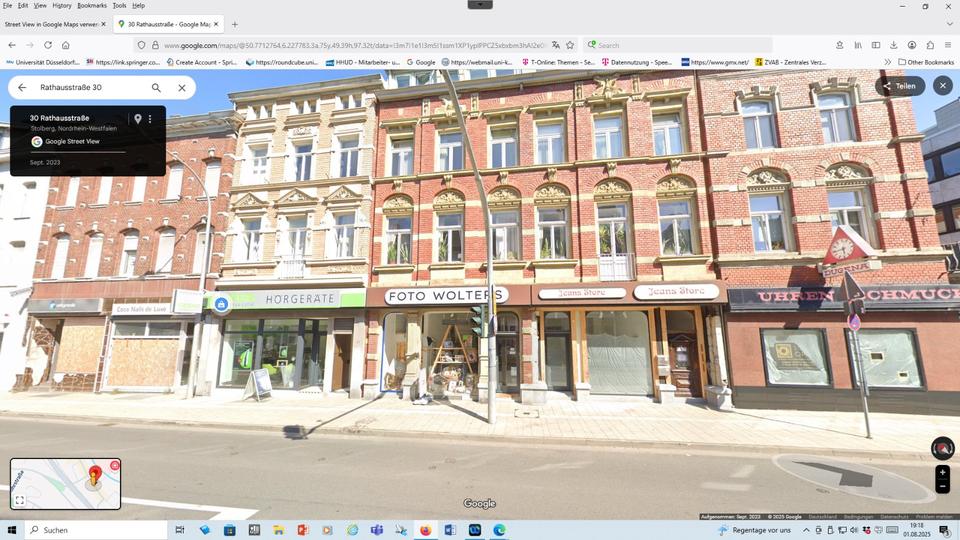This screenshot has width=960, height=540.
Task: Expand the minimap with the fullscreen icon
Action: click(20, 500)
